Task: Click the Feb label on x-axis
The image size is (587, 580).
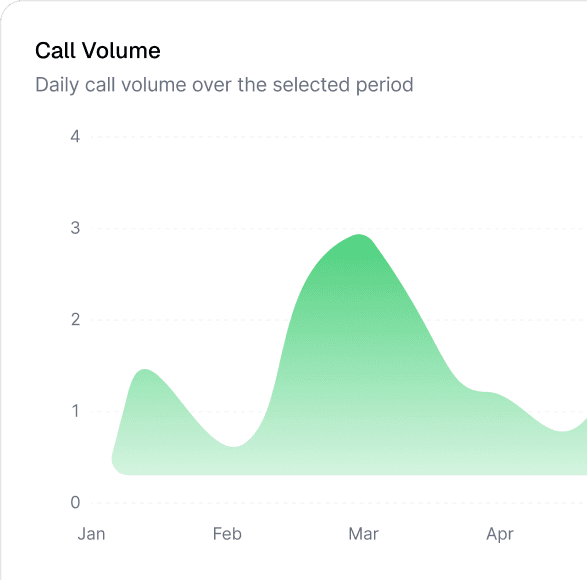Action: tap(227, 534)
